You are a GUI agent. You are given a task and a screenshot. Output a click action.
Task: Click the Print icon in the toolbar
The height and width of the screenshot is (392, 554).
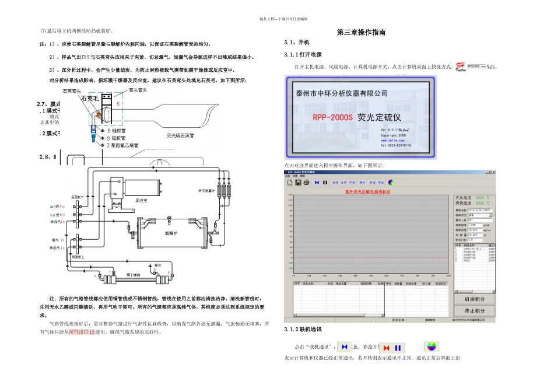(x=306, y=183)
